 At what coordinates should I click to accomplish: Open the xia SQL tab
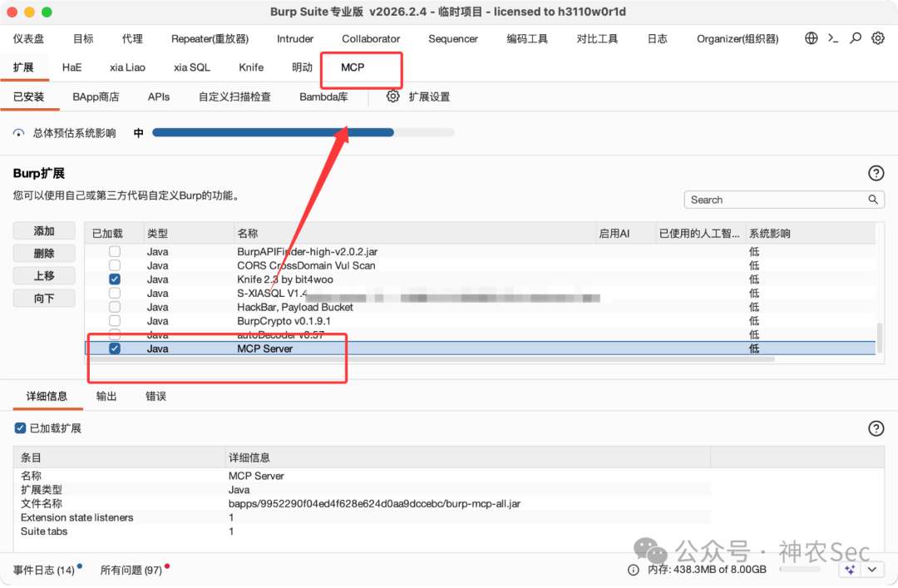click(x=192, y=67)
